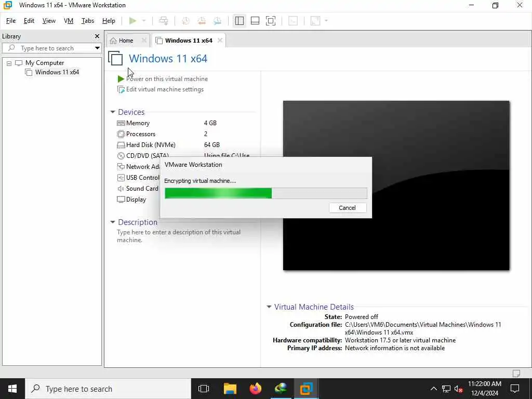Click the processor count value 2
Screen dimensions: 532x399
[x=206, y=134]
